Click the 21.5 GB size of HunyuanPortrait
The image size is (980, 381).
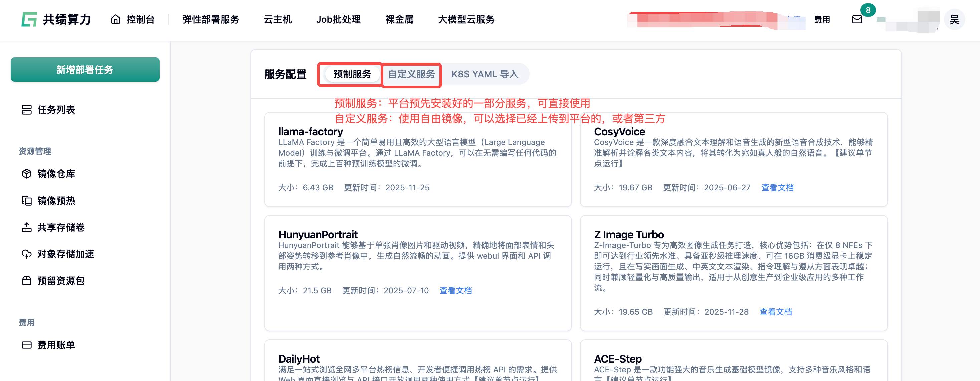click(x=317, y=290)
